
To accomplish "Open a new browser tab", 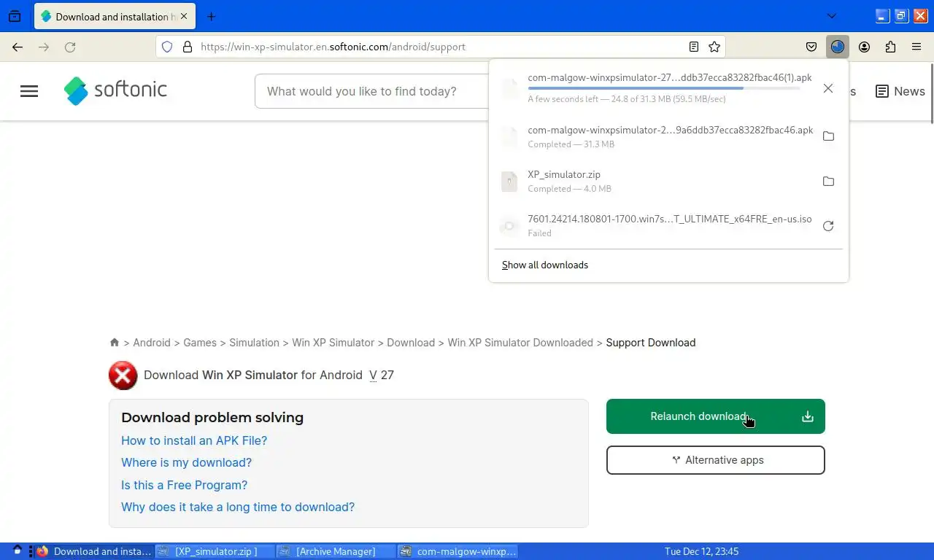I will coord(211,16).
